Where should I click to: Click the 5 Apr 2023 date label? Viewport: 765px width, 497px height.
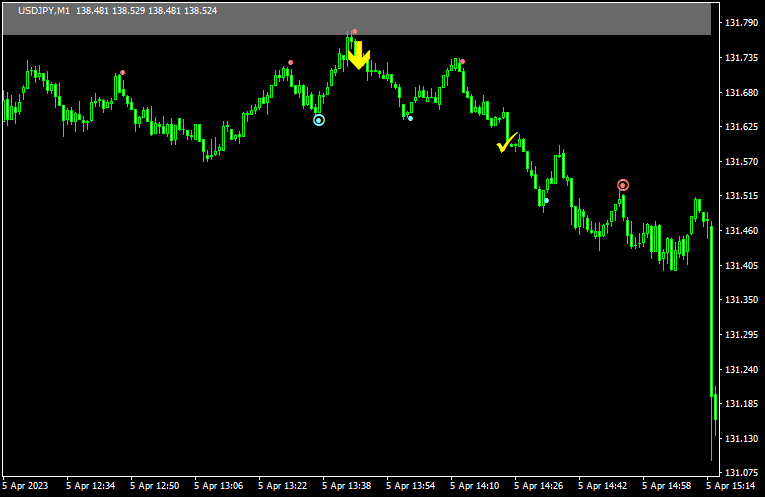tap(25, 486)
